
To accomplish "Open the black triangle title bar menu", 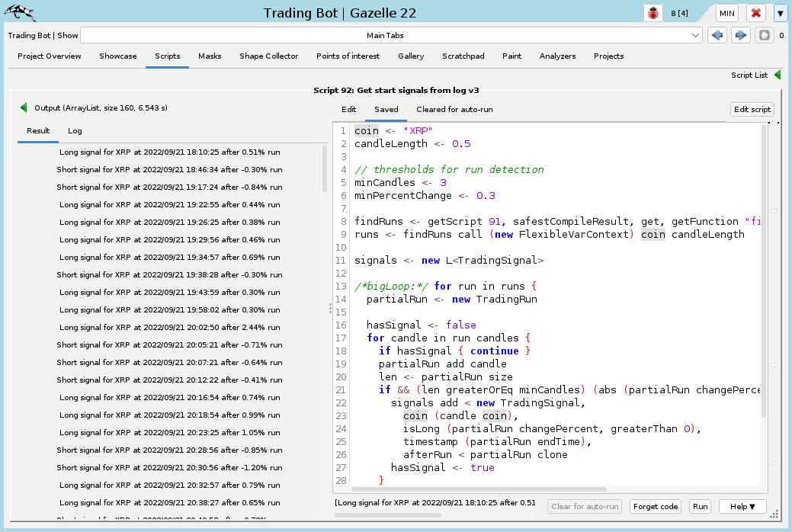I will tap(780, 13).
